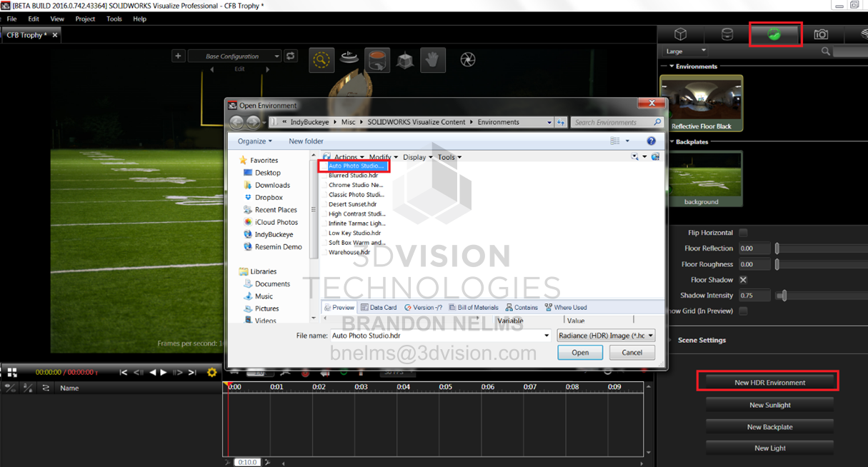Step back one frame
The width and height of the screenshot is (868, 467).
138,373
